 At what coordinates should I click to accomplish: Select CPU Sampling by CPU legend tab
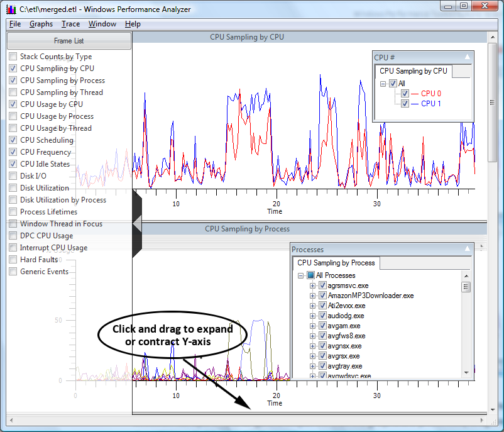click(x=414, y=71)
